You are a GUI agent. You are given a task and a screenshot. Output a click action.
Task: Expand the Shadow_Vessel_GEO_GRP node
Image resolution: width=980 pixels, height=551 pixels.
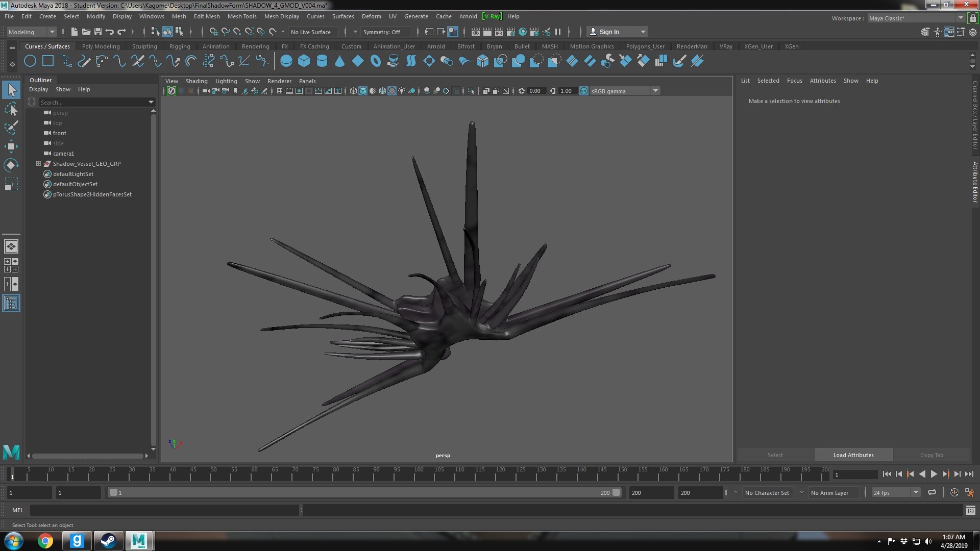click(38, 164)
